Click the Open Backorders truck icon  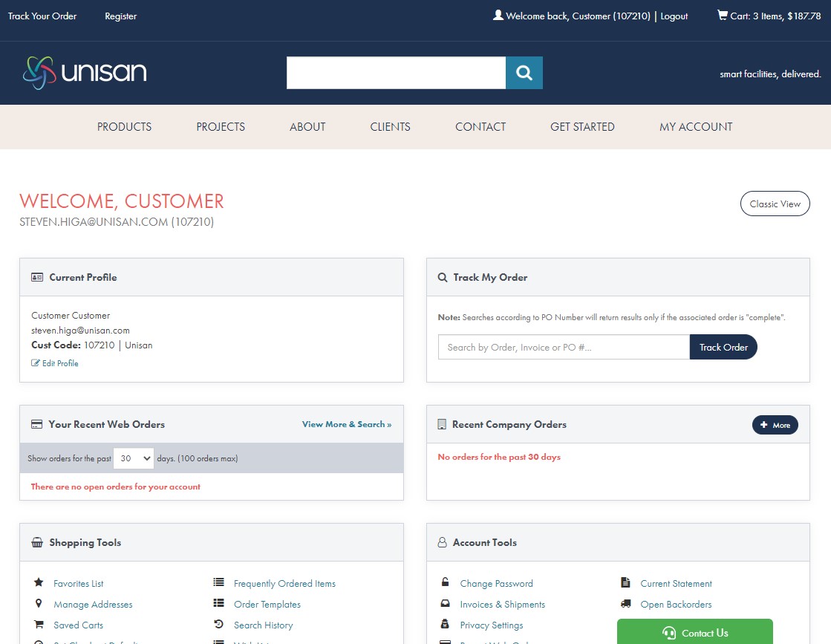(x=625, y=604)
